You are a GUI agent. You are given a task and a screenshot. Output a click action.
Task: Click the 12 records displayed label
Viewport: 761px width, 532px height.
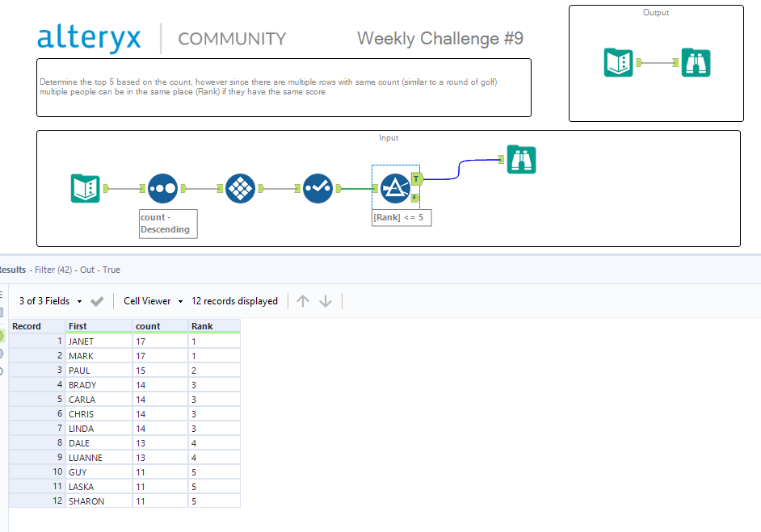(234, 301)
